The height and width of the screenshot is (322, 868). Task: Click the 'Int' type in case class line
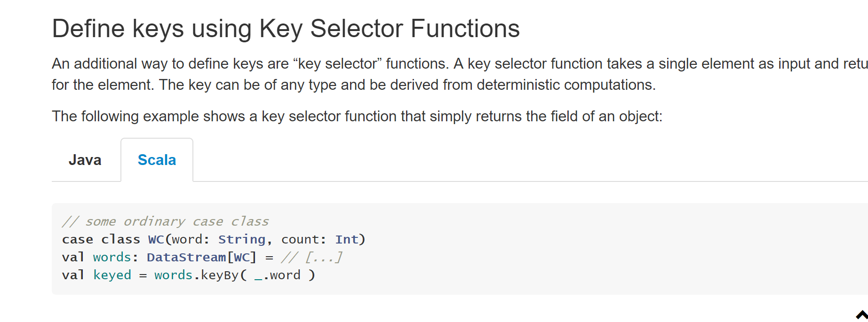pos(347,239)
